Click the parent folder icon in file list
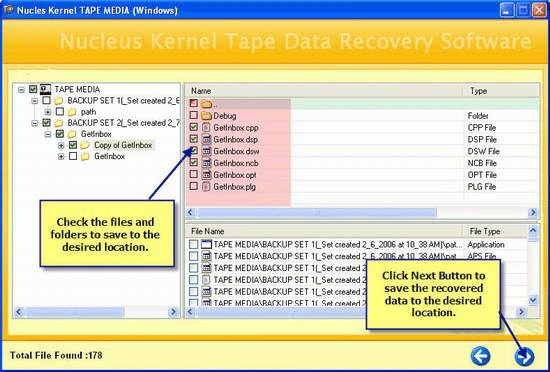 click(x=207, y=103)
